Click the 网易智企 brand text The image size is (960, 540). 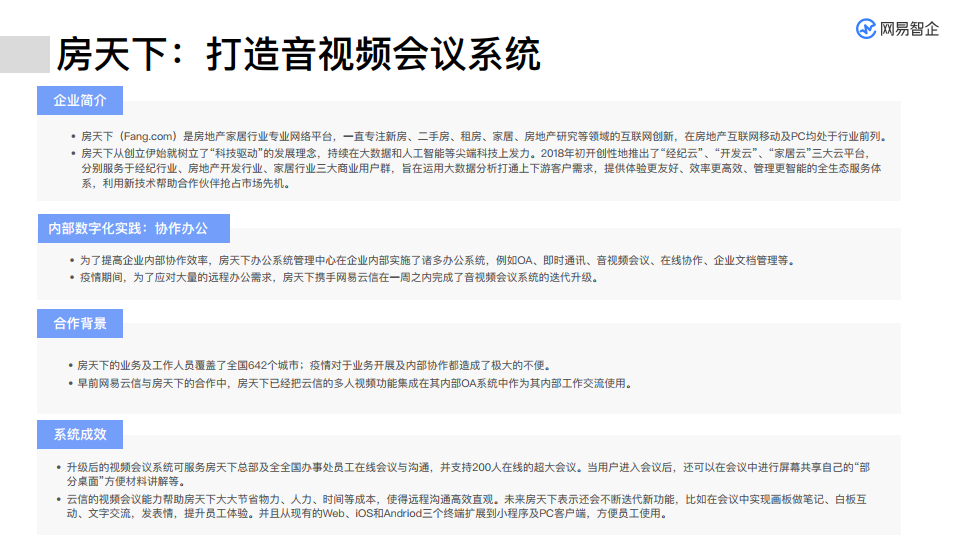coord(909,29)
